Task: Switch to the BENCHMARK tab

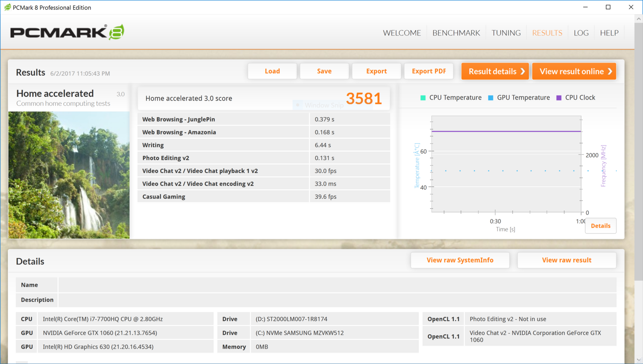Action: pyautogui.click(x=456, y=33)
